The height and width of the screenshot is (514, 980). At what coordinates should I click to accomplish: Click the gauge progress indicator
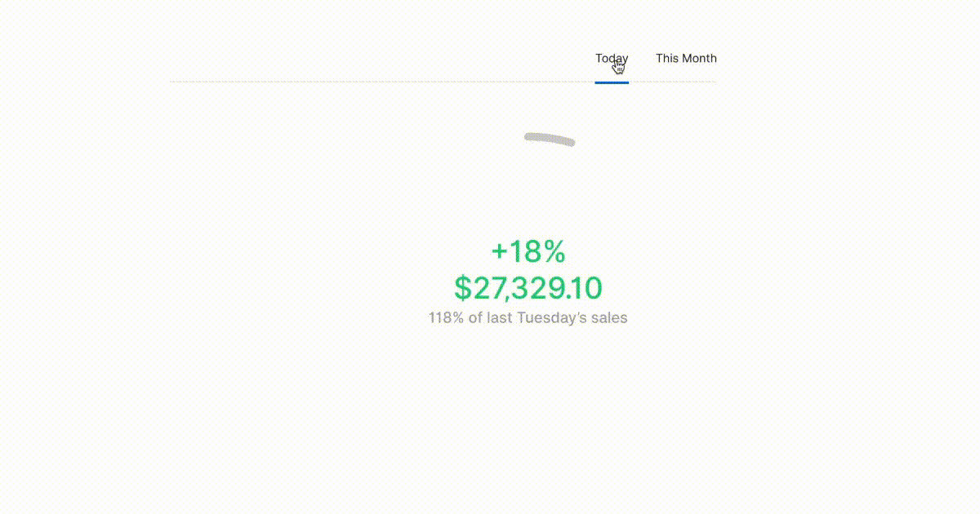(548, 139)
